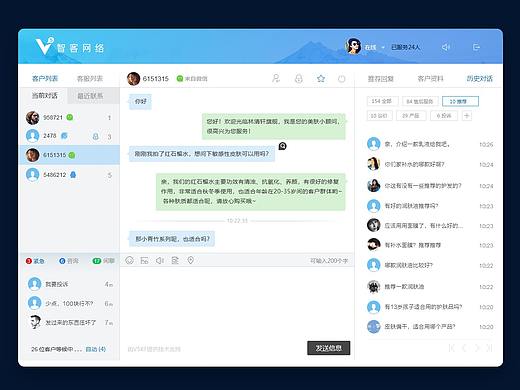Select customer 6151315 in the list

pyautogui.click(x=69, y=155)
